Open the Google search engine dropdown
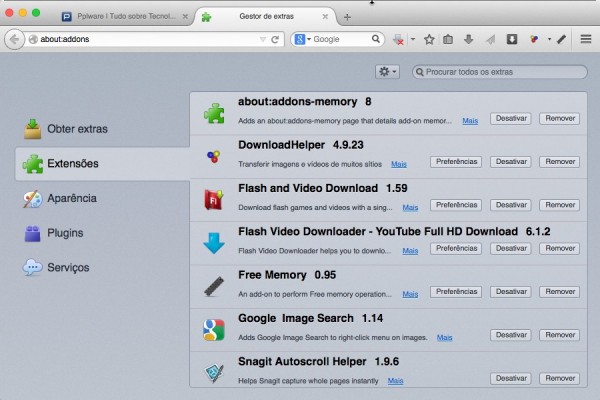 (302, 39)
